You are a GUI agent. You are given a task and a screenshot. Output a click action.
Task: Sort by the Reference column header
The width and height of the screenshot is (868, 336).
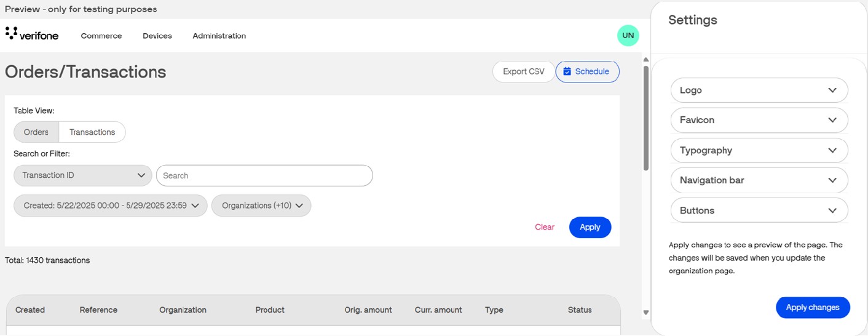[x=98, y=310]
